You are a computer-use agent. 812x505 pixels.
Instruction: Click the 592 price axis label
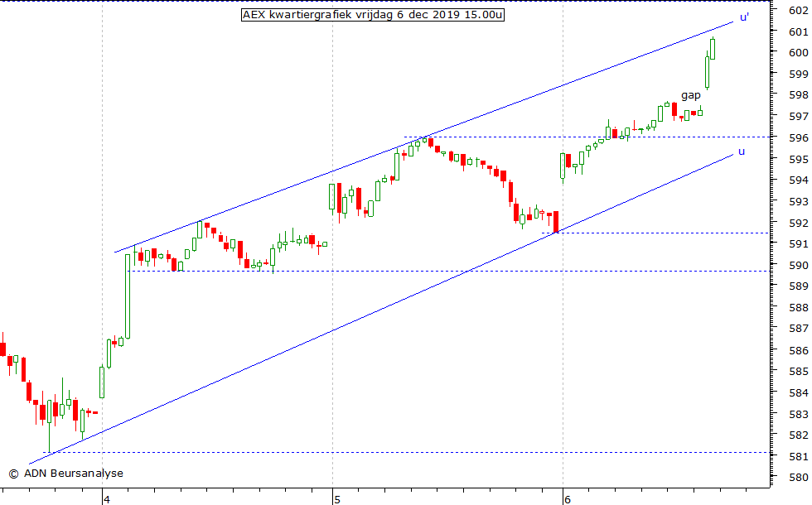click(x=798, y=223)
